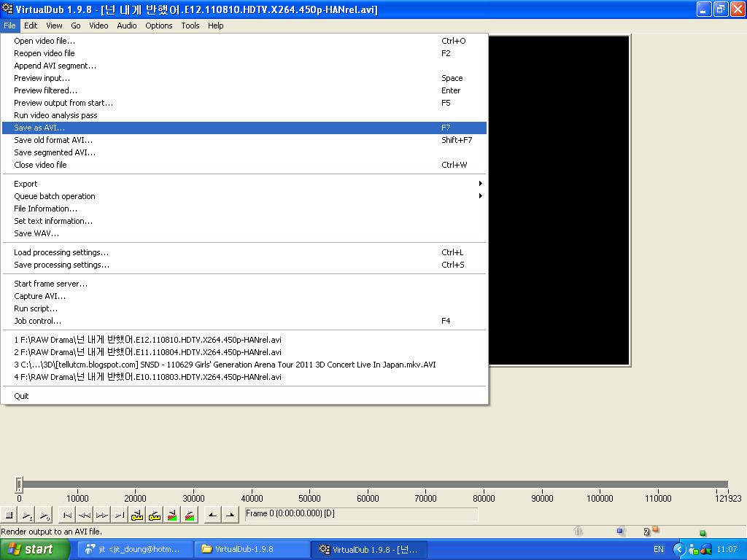The width and height of the screenshot is (747, 560).
Task: Choose Set text information
Action: point(244,220)
